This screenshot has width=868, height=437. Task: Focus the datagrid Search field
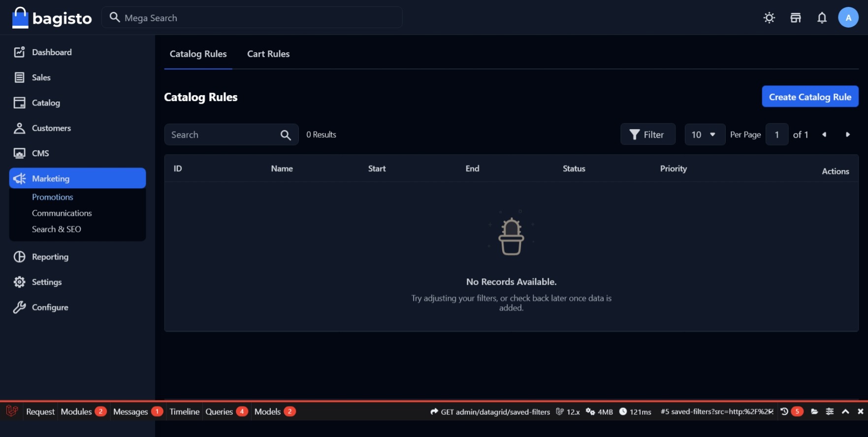(231, 134)
